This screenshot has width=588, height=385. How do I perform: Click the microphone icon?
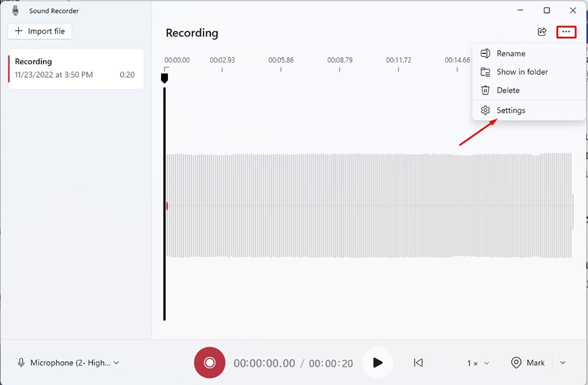(x=21, y=363)
